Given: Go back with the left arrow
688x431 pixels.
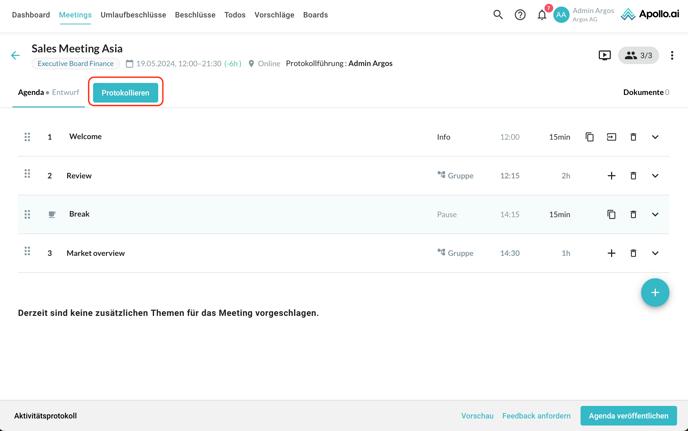Looking at the screenshot, I should pyautogui.click(x=15, y=56).
